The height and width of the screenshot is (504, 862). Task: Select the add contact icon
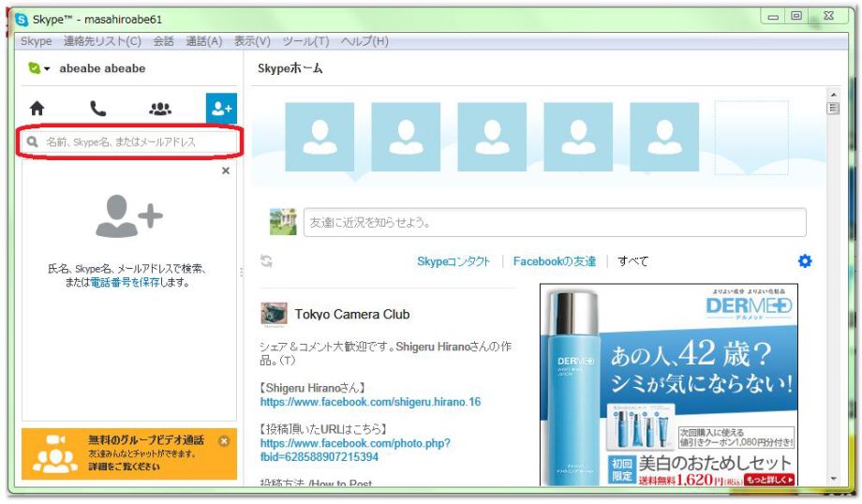point(221,109)
